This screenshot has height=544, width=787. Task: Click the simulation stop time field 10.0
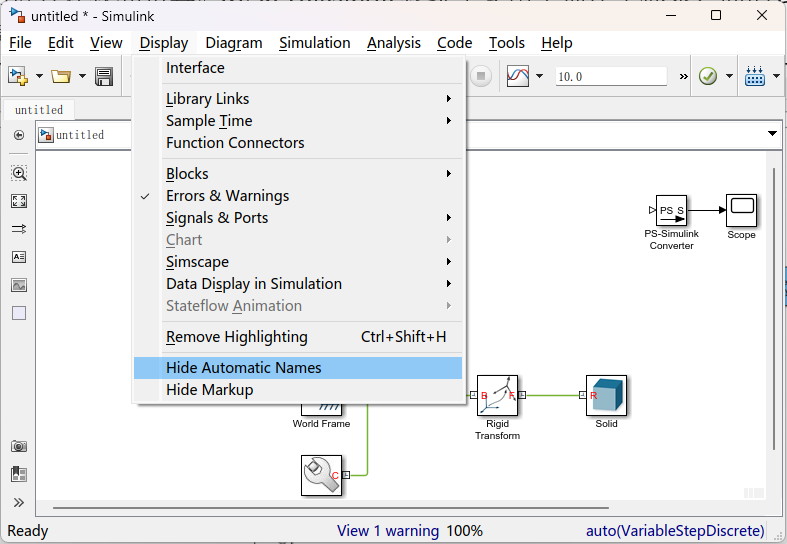(x=611, y=77)
